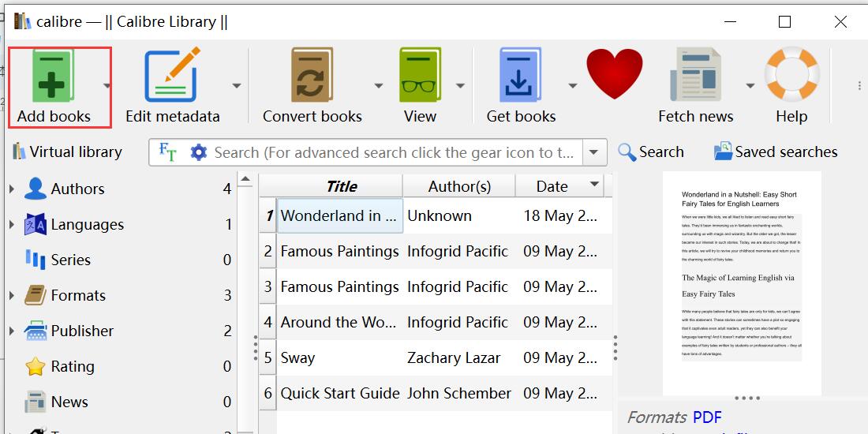The image size is (868, 434).
Task: Select the Sway book row
Action: coord(339,358)
